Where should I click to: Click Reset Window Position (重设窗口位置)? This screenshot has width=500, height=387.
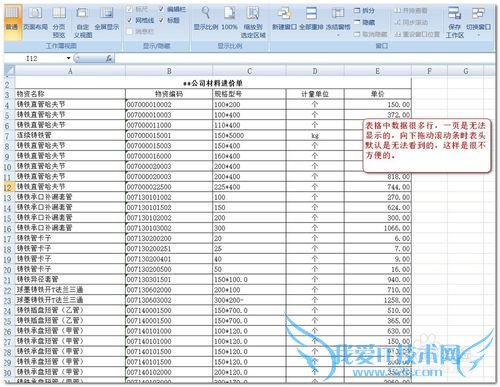(417, 34)
